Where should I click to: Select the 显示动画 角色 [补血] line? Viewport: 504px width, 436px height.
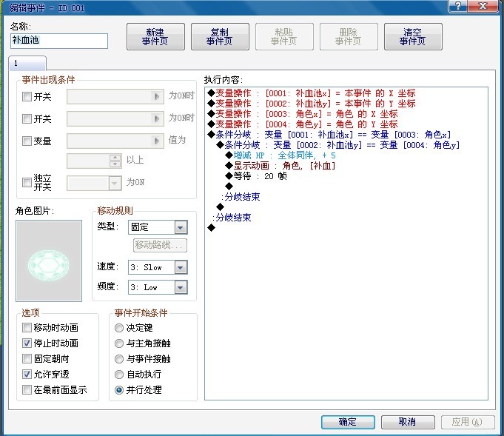click(280, 166)
